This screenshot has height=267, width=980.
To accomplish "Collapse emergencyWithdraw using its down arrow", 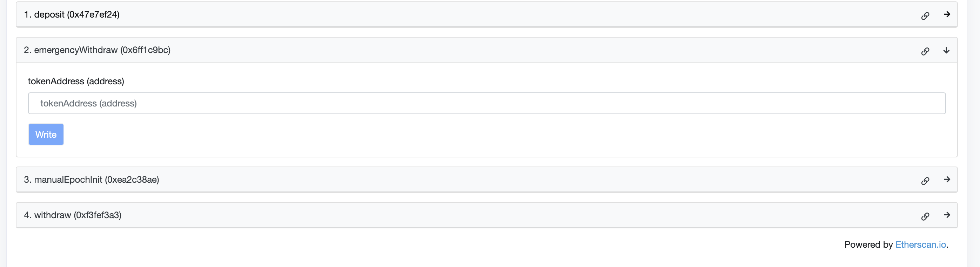I will coord(947,50).
